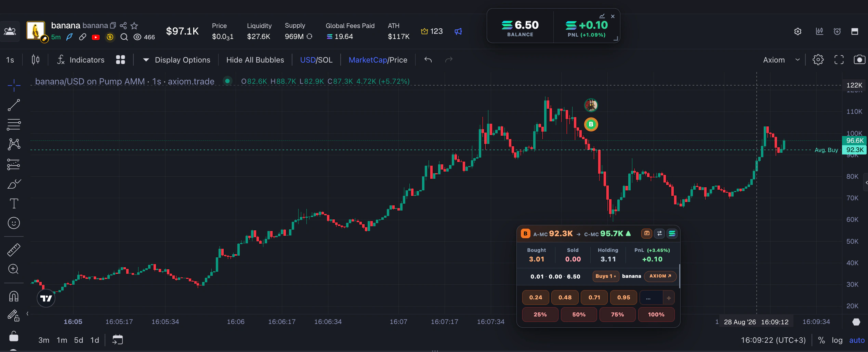The width and height of the screenshot is (868, 352).
Task: Search the token with magnifier icon
Action: click(x=124, y=37)
